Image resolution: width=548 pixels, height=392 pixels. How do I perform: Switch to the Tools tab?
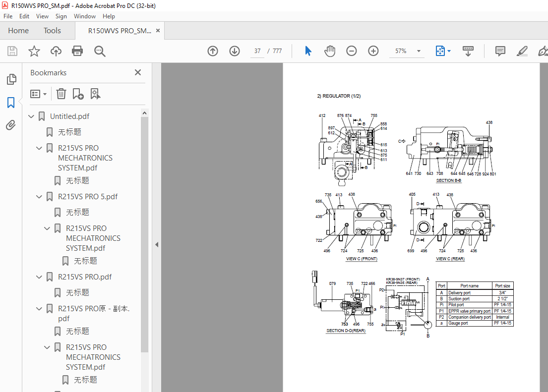(52, 31)
